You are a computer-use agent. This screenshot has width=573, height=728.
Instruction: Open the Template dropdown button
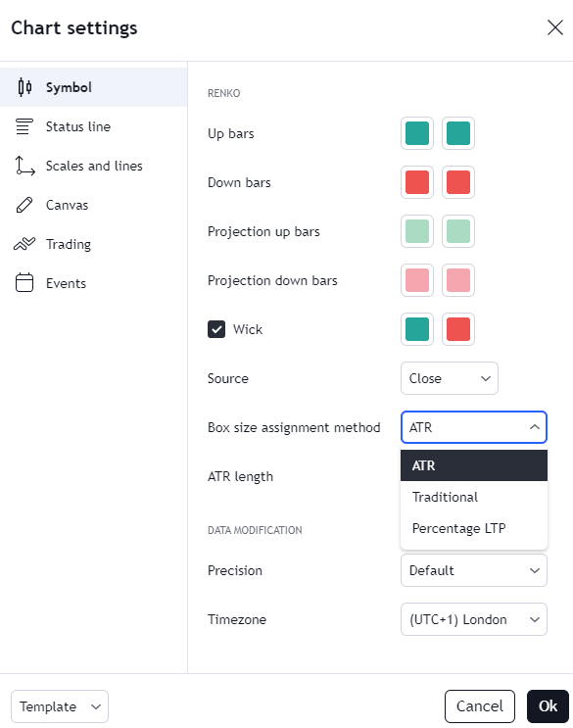click(x=60, y=706)
